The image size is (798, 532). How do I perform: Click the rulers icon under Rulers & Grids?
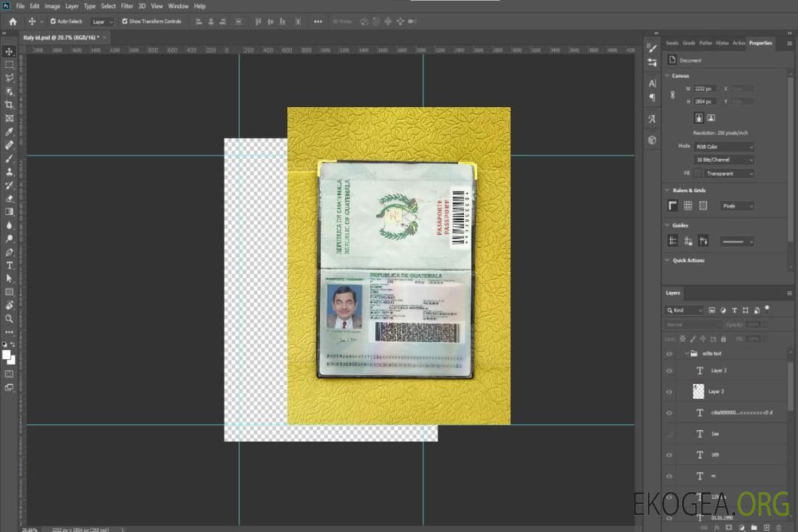(x=672, y=205)
